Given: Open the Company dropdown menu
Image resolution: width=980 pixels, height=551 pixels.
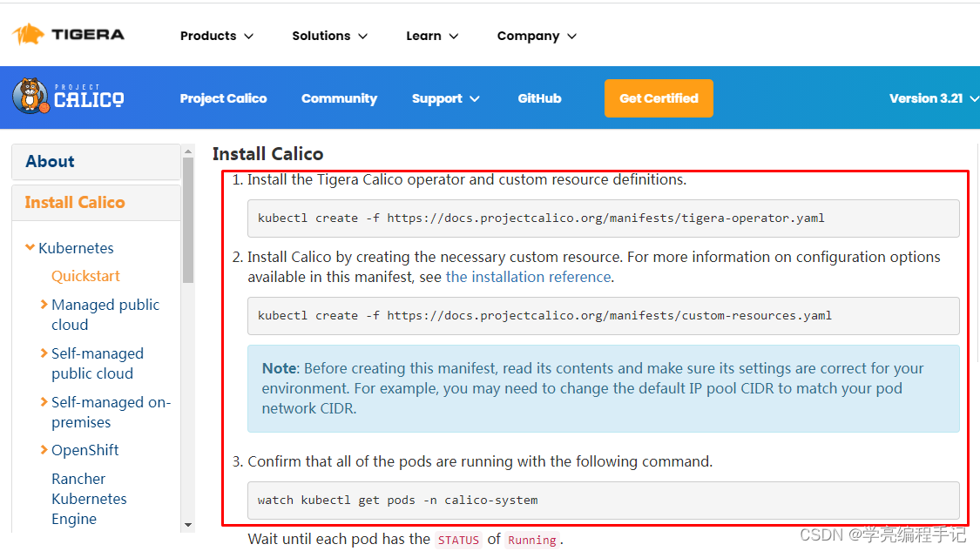Looking at the screenshot, I should (x=537, y=36).
